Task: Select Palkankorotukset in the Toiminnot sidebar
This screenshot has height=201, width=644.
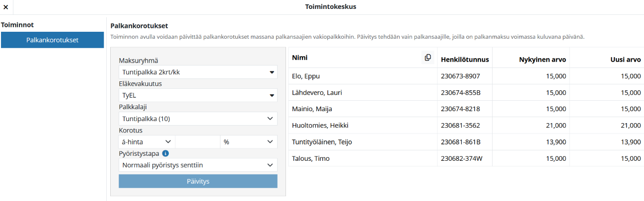Action: pos(52,40)
